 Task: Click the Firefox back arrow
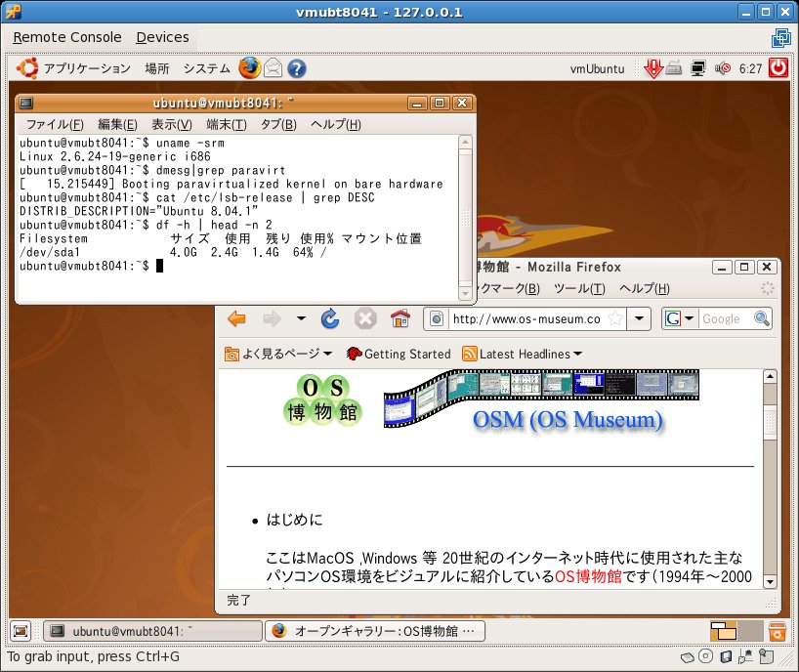(x=237, y=319)
